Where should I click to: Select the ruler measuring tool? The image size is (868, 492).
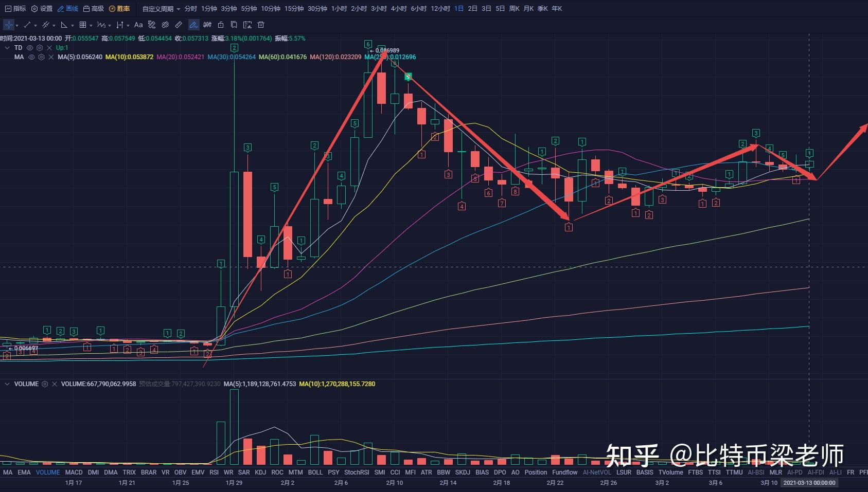pos(179,25)
